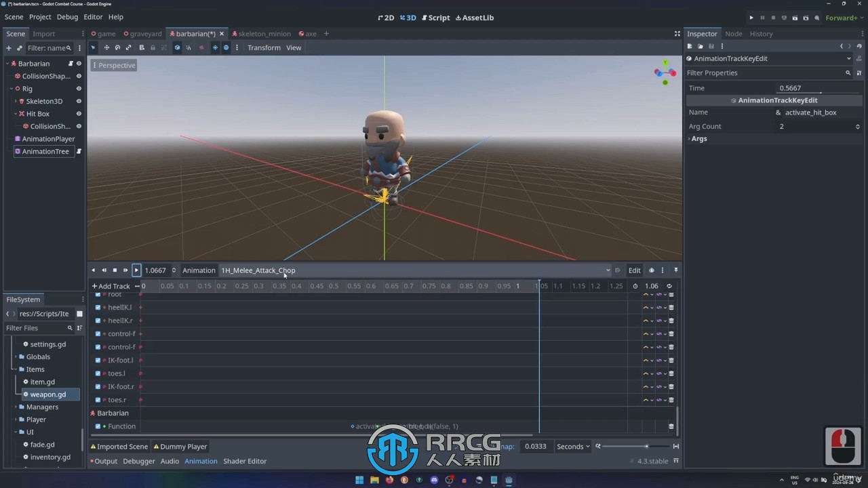Click the Movie Maker mode icon
This screenshot has width=868, height=488.
click(817, 18)
